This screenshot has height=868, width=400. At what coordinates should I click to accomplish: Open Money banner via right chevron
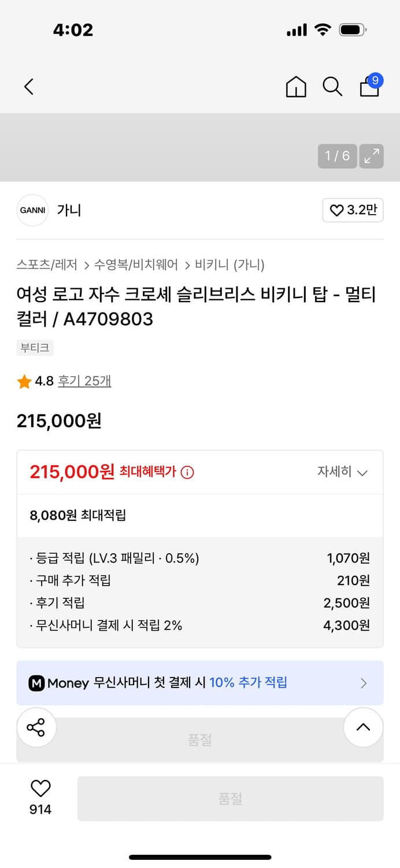point(364,683)
